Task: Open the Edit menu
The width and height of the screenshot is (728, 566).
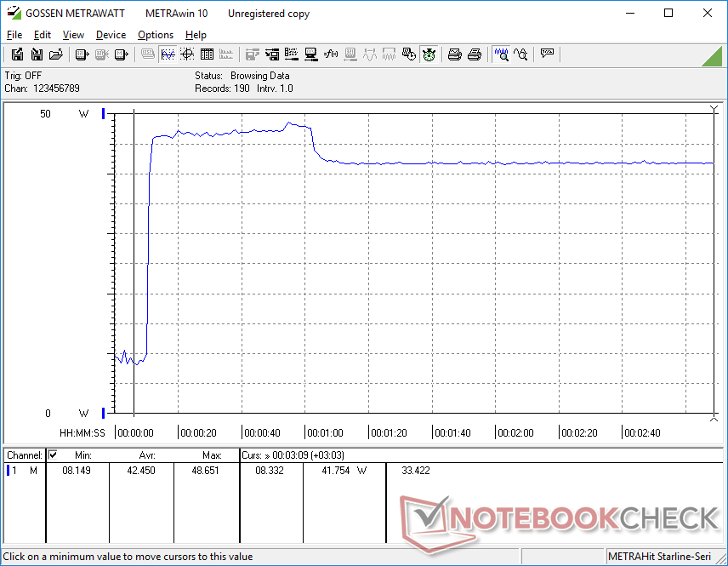Action: click(43, 35)
